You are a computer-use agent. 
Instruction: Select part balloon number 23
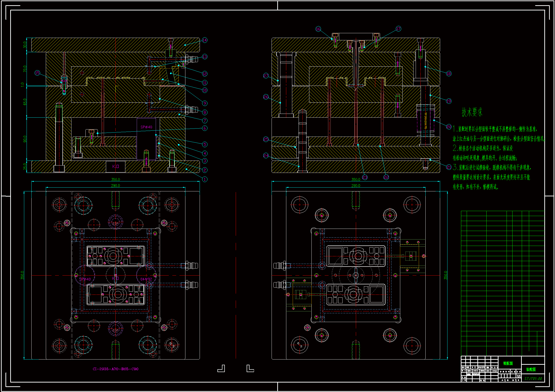coord(365,178)
